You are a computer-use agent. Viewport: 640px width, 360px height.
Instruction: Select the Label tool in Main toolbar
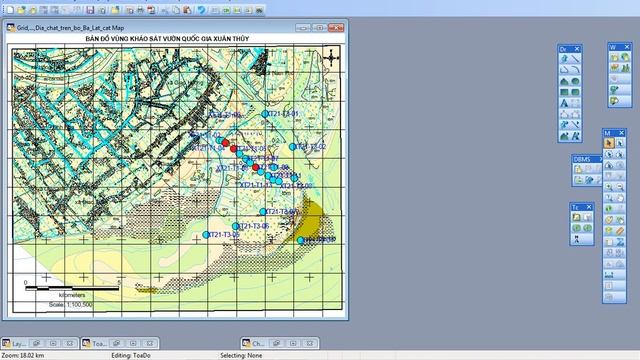tap(609, 220)
